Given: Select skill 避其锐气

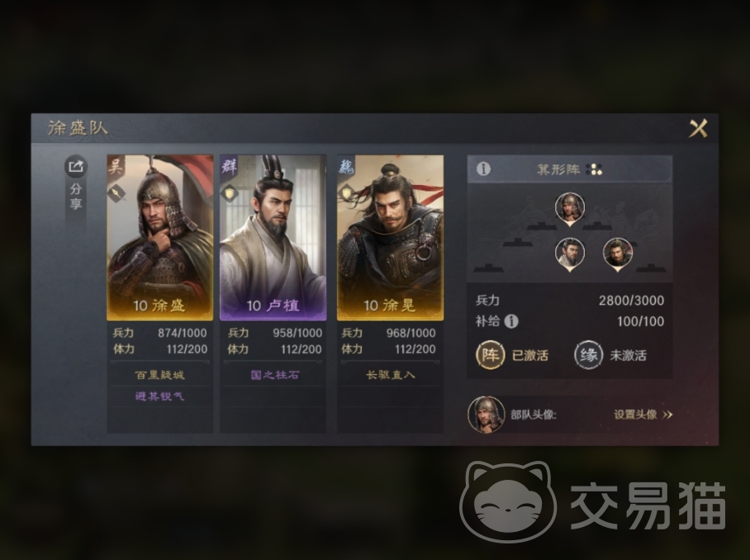Looking at the screenshot, I should click(x=159, y=396).
